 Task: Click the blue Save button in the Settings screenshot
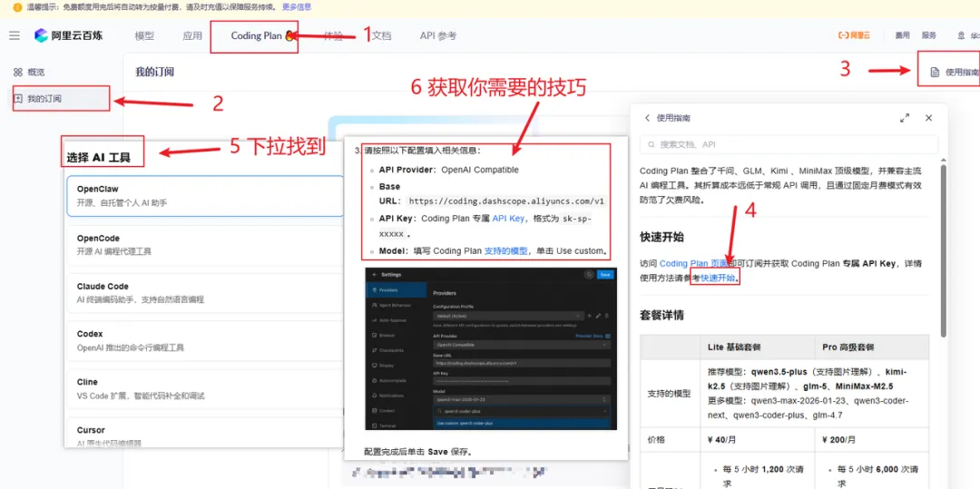(x=605, y=275)
